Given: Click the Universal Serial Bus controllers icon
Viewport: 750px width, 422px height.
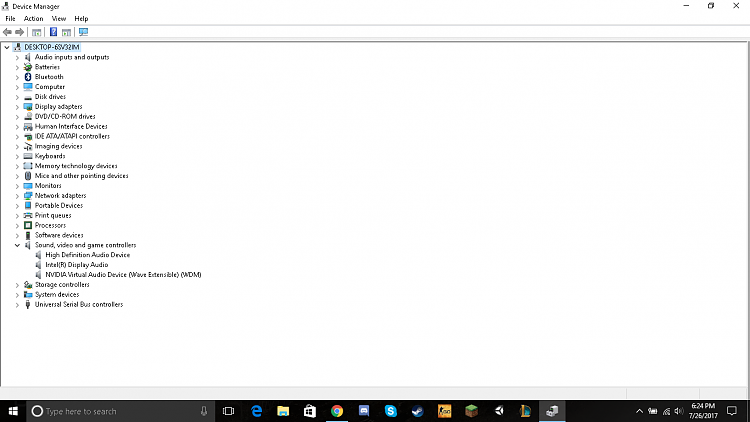Looking at the screenshot, I should click(28, 304).
